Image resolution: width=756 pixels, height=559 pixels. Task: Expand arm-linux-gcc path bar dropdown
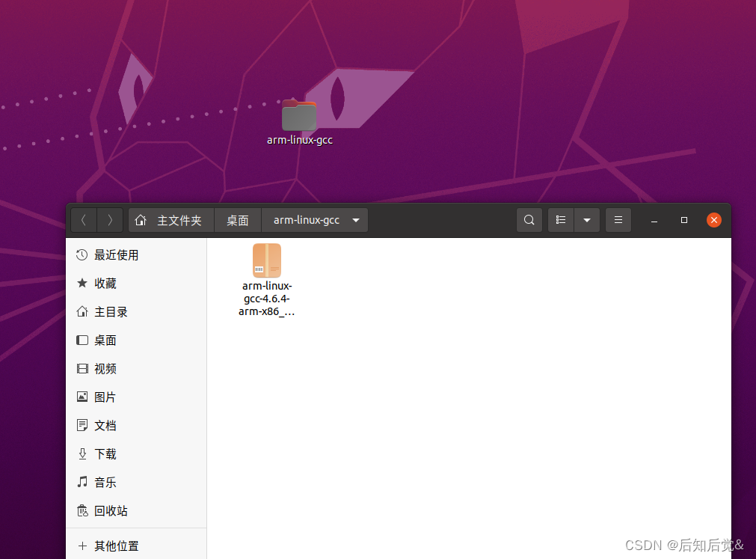[x=356, y=221]
